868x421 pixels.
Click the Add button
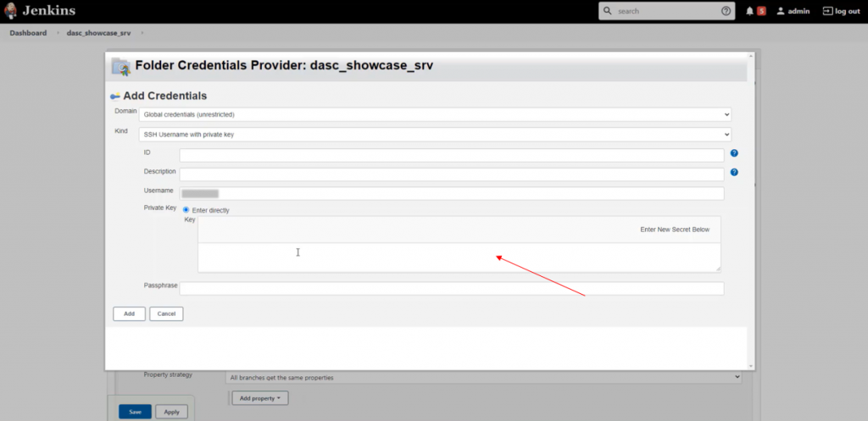(x=129, y=313)
